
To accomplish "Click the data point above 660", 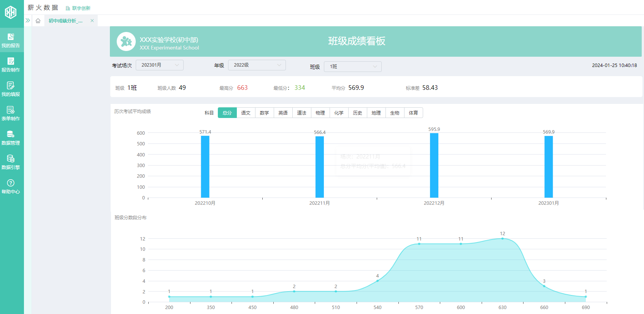I will pos(544,286).
